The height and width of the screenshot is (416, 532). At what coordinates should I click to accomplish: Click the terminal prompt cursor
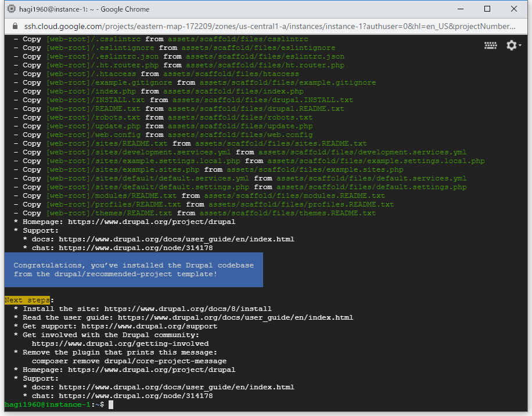[x=110, y=404]
